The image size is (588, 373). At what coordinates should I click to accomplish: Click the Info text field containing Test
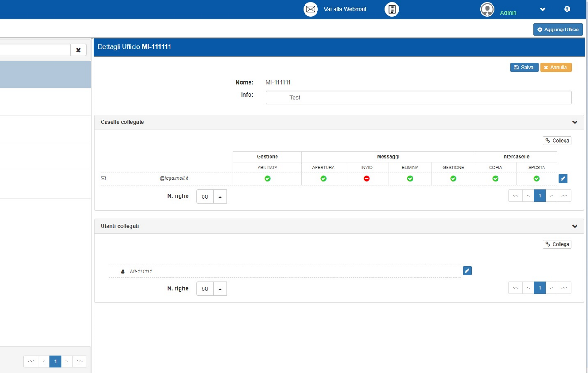(418, 98)
